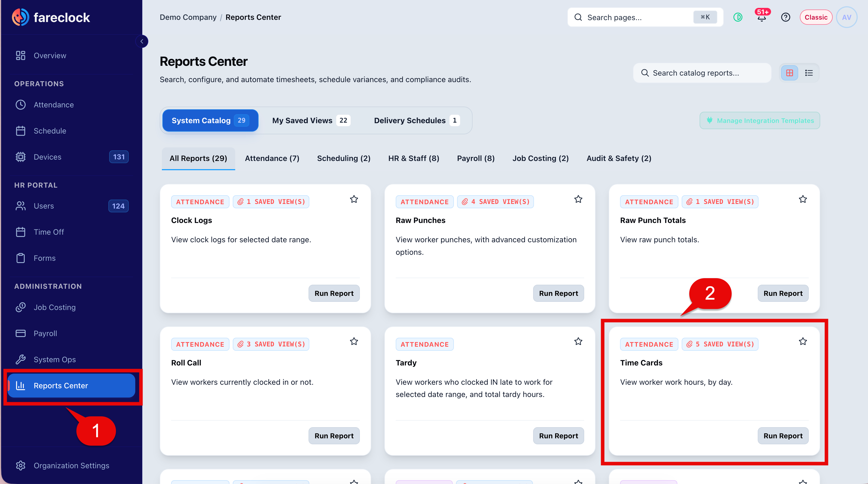Open the help question mark icon
Viewport: 868px width, 484px height.
[785, 17]
